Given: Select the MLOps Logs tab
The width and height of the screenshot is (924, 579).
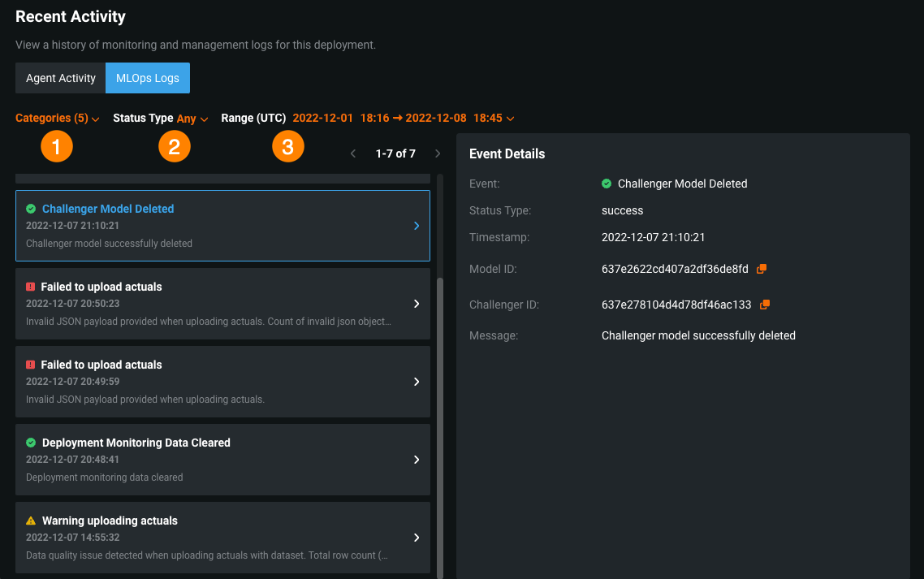Looking at the screenshot, I should point(148,79).
